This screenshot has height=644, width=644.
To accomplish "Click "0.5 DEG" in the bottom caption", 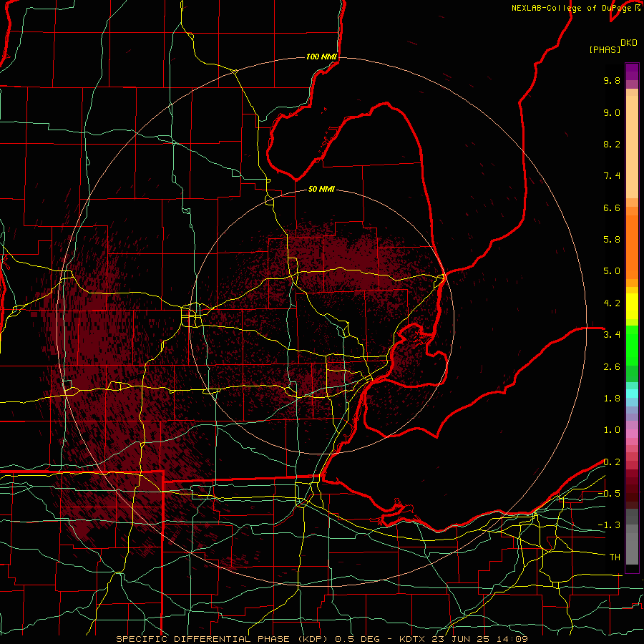I will click(359, 639).
